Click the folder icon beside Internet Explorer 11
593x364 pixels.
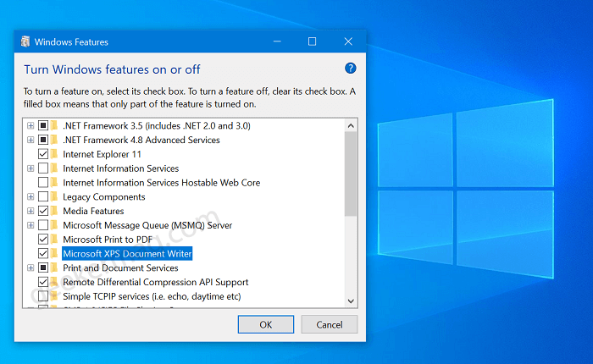tap(54, 154)
